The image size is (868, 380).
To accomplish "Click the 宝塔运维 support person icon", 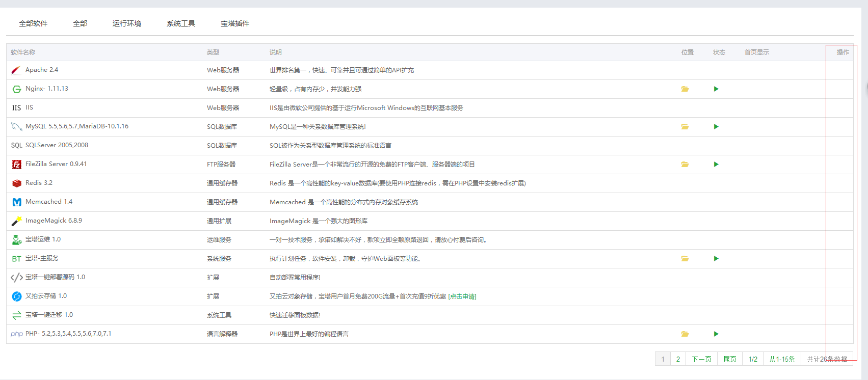I will click(16, 240).
